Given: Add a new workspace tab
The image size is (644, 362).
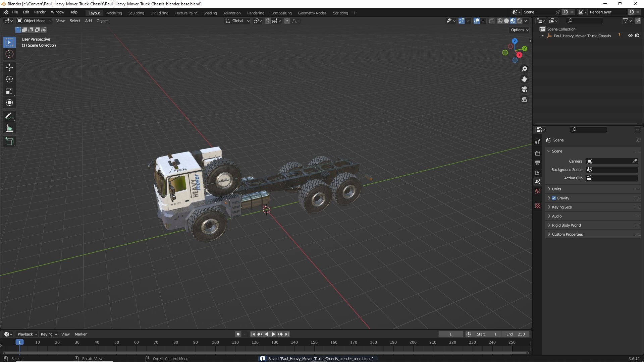Looking at the screenshot, I should point(355,13).
